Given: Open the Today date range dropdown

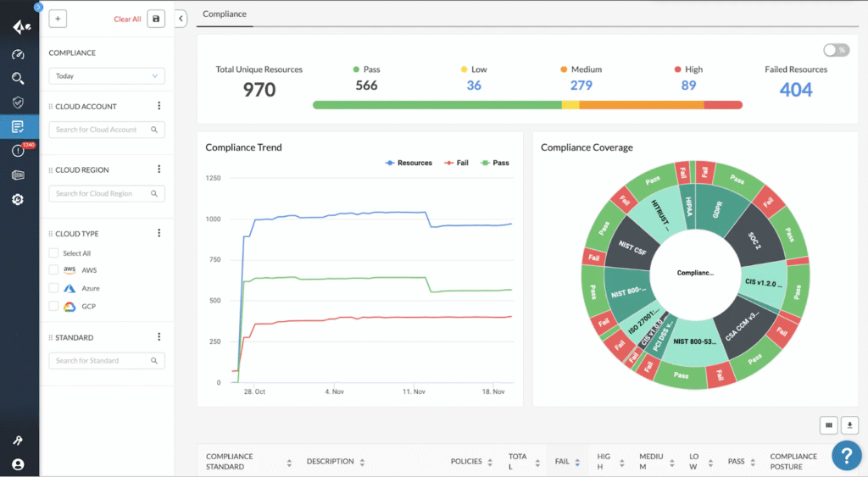Looking at the screenshot, I should 106,76.
